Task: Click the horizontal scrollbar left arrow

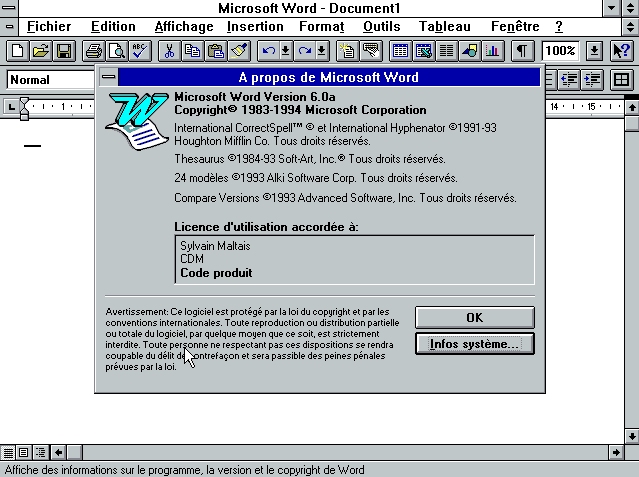Action: (x=58, y=453)
